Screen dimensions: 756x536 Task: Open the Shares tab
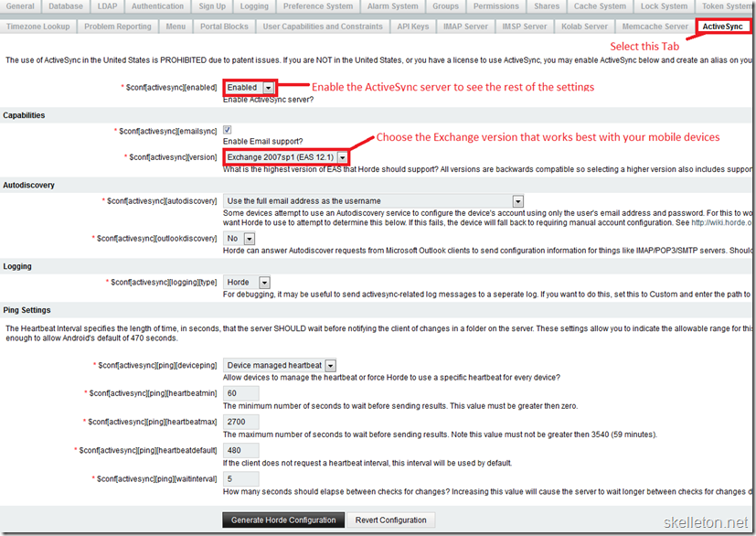click(547, 6)
